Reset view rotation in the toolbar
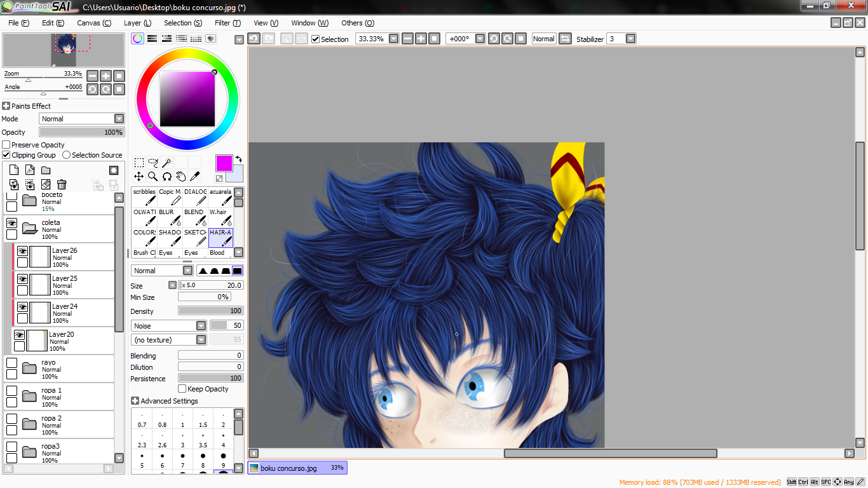Viewport: 868px width, 488px height. (520, 39)
